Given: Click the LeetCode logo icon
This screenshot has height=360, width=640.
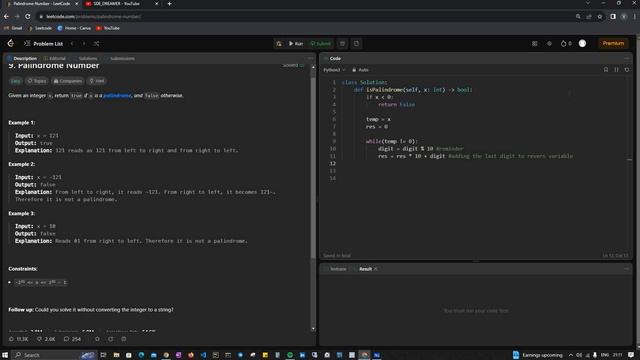Looking at the screenshot, I should (11, 43).
